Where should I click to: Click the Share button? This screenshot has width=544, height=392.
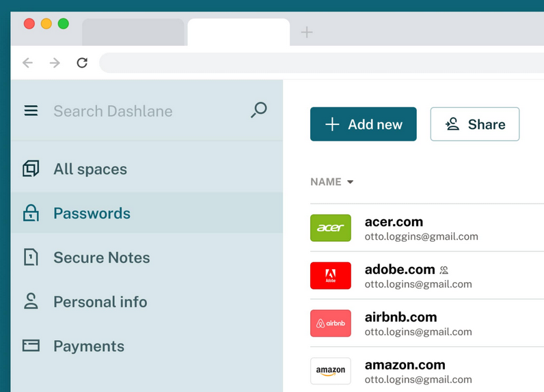coord(474,124)
